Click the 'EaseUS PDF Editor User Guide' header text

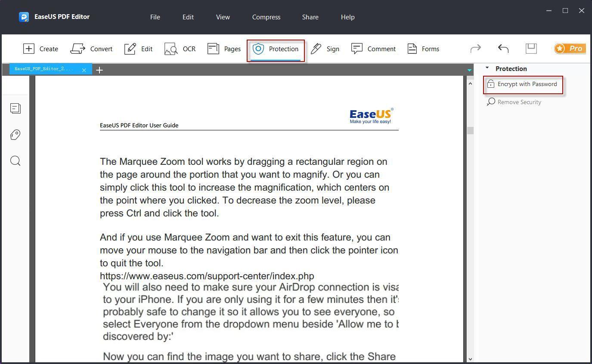(x=139, y=125)
